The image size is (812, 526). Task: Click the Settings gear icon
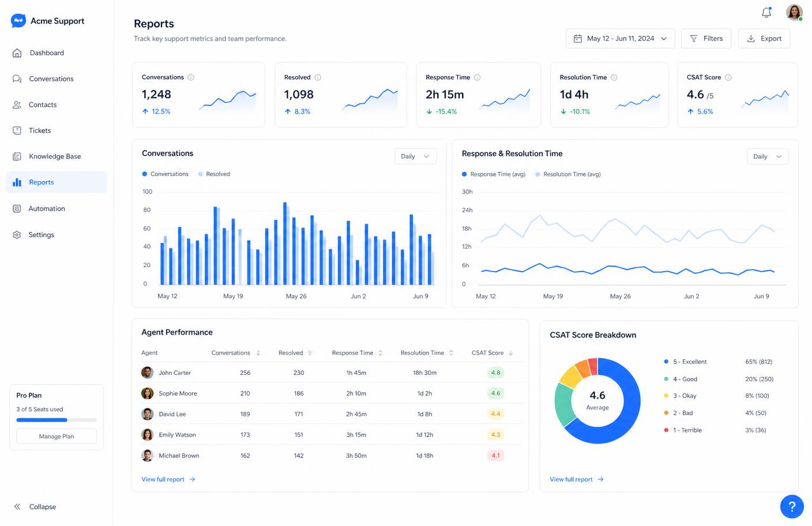point(17,235)
